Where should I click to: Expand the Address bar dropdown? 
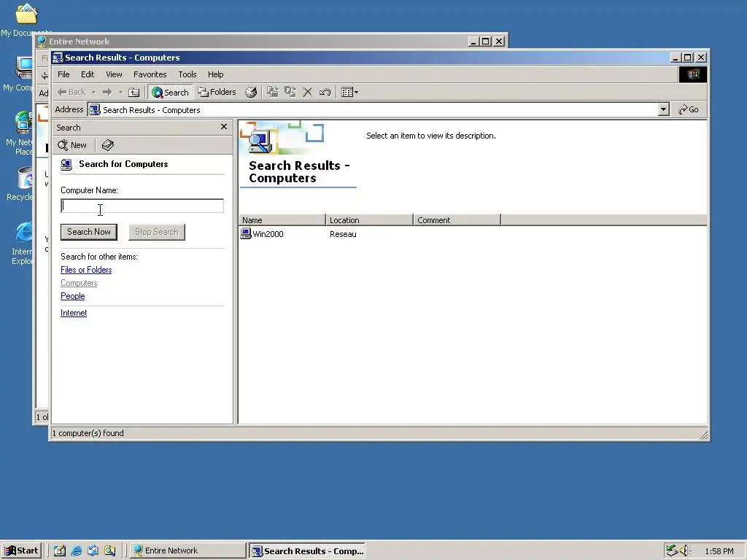(663, 109)
